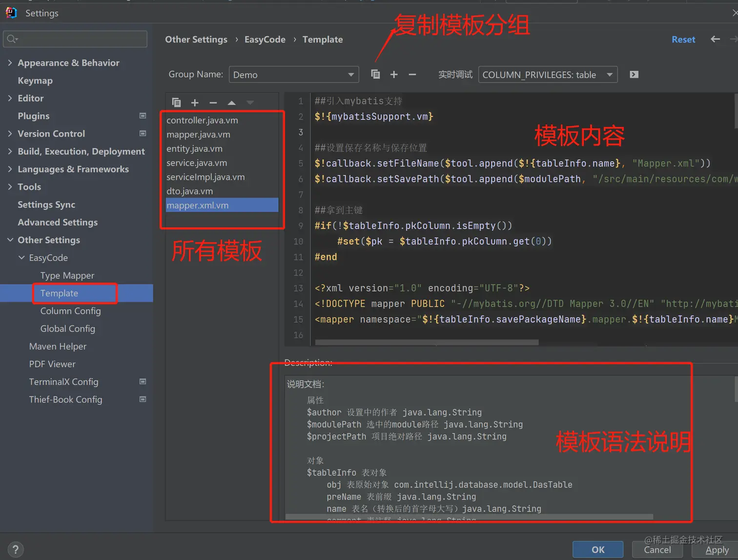The image size is (738, 560).
Task: Go back in settings navigation
Action: tap(716, 39)
